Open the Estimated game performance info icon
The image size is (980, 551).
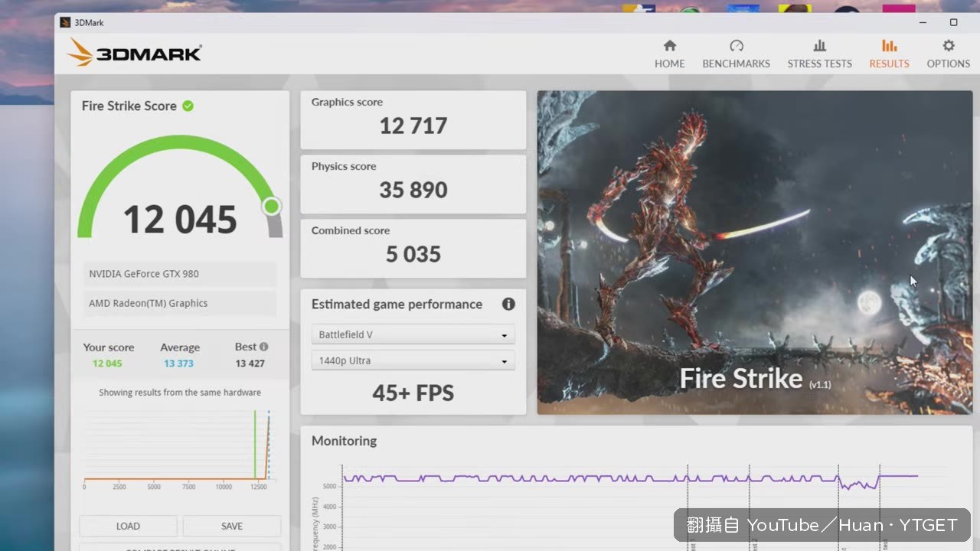[508, 304]
